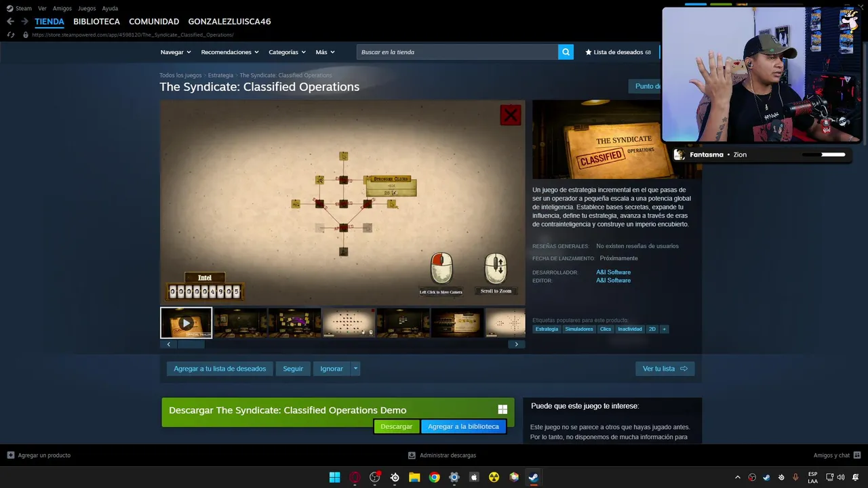The width and height of the screenshot is (868, 488).
Task: Click the Simuladores tag
Action: 579,329
